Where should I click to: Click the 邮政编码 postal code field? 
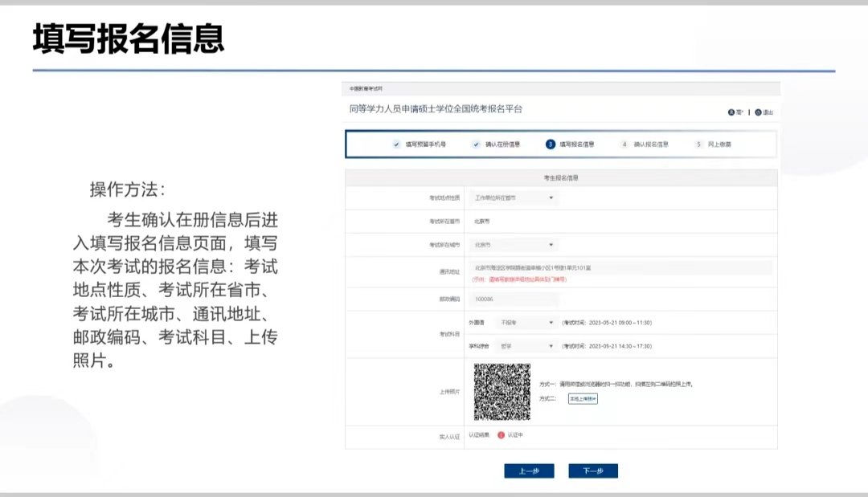514,299
